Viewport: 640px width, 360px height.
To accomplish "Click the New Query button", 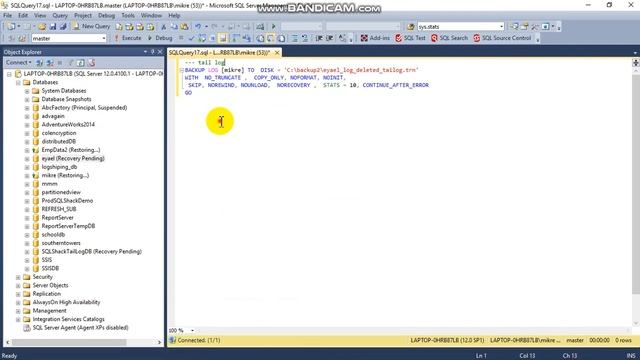I will point(91,26).
